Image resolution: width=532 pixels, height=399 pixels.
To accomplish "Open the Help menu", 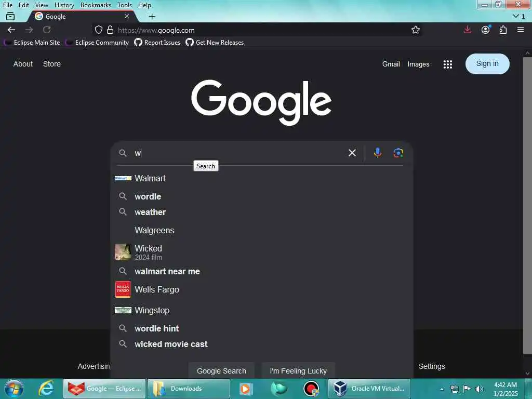I will 144,5.
